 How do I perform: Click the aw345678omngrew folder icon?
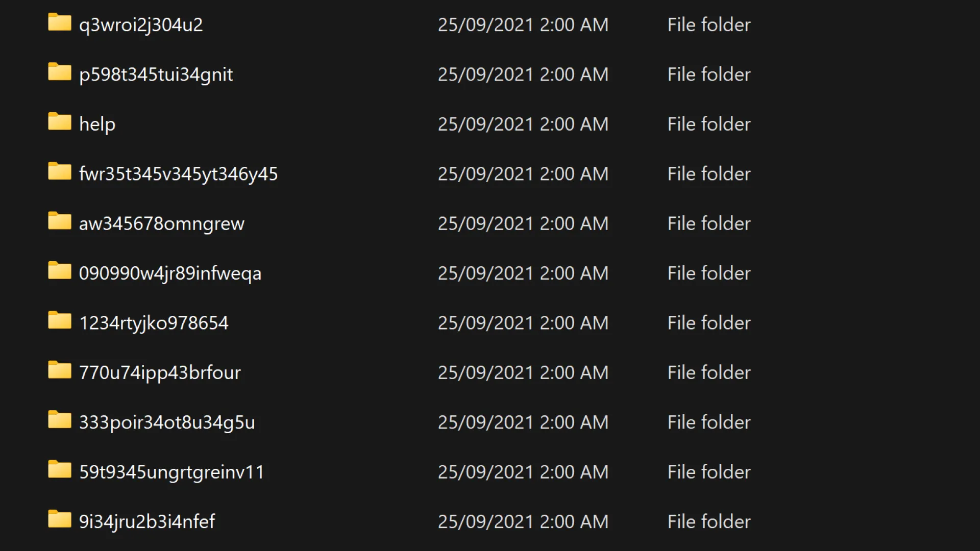point(60,221)
